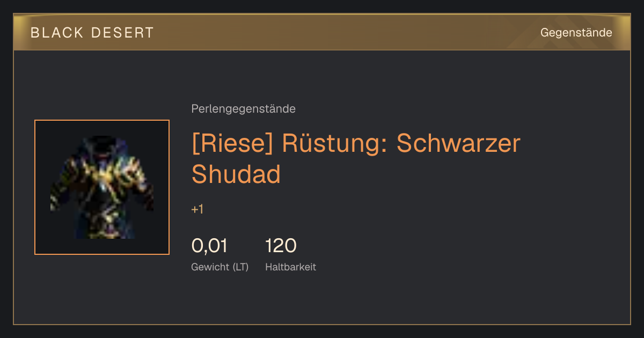644x338 pixels.
Task: Open the Gegenstände link in header
Action: click(x=576, y=33)
